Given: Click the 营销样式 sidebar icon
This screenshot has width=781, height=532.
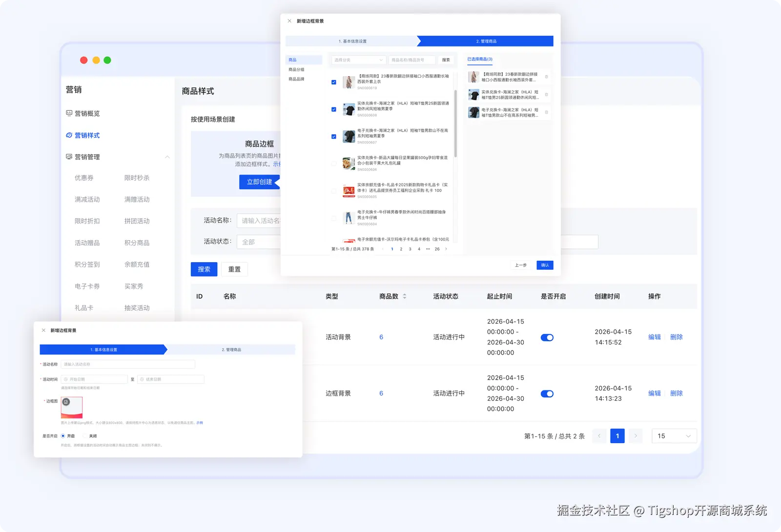Looking at the screenshot, I should click(69, 135).
